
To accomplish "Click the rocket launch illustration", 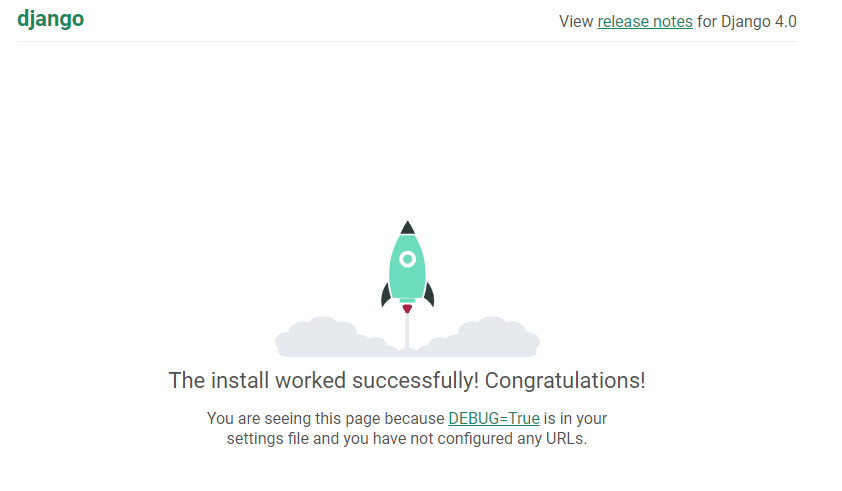I will pyautogui.click(x=407, y=289).
